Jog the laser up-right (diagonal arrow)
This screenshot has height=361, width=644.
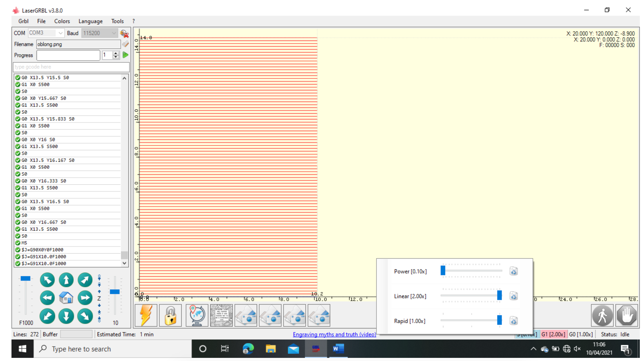point(85,280)
